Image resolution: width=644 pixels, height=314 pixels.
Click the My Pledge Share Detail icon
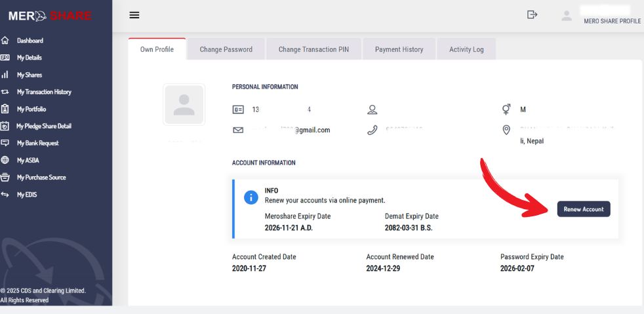[5, 126]
